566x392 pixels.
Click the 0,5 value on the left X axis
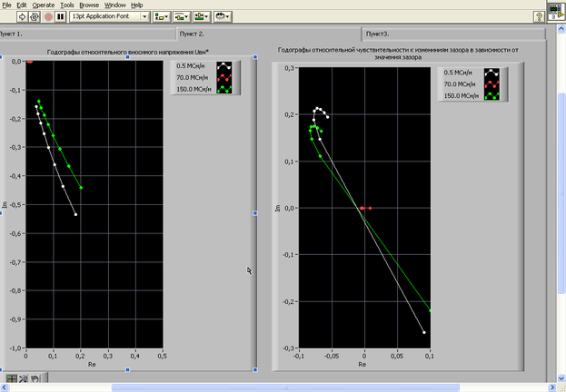(x=163, y=356)
